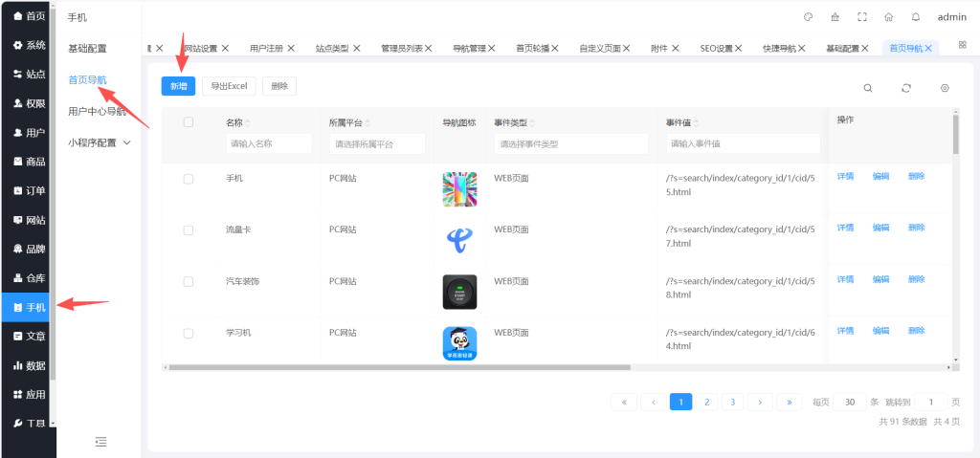This screenshot has width=980, height=458.
Task: Sort by 名称 column arrows
Action: coord(248,122)
